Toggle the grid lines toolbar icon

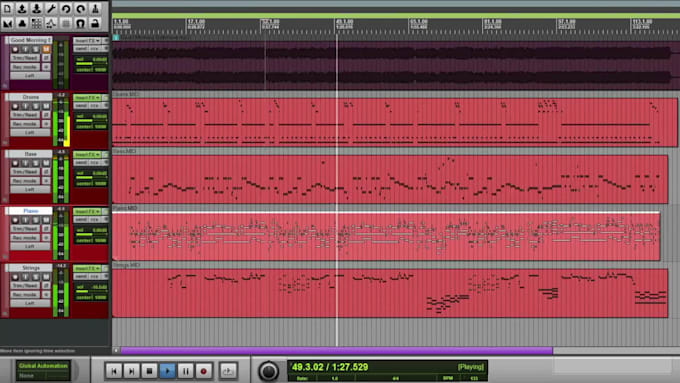tap(66, 23)
